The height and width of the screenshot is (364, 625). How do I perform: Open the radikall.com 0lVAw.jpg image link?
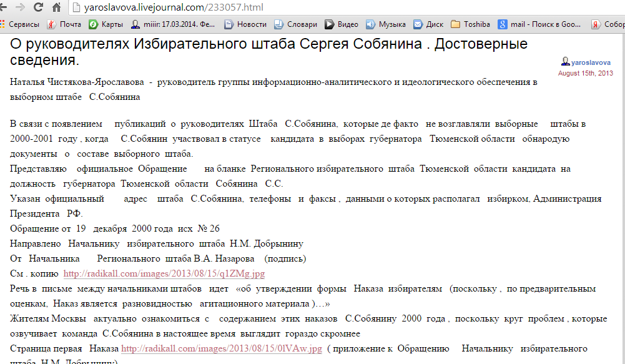pyautogui.click(x=221, y=349)
